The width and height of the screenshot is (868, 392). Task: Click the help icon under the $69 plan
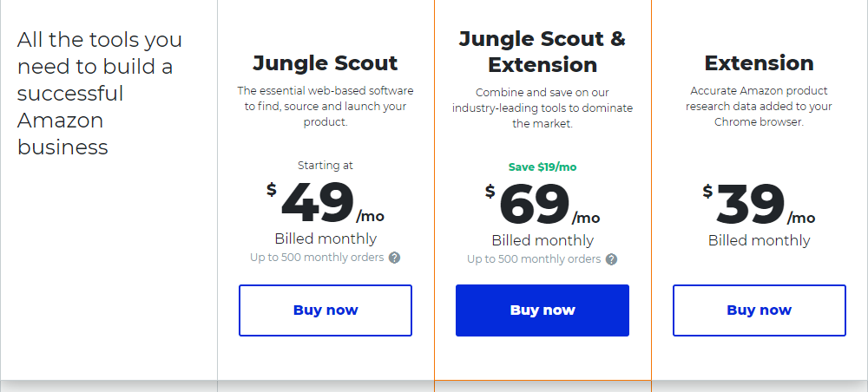point(611,259)
